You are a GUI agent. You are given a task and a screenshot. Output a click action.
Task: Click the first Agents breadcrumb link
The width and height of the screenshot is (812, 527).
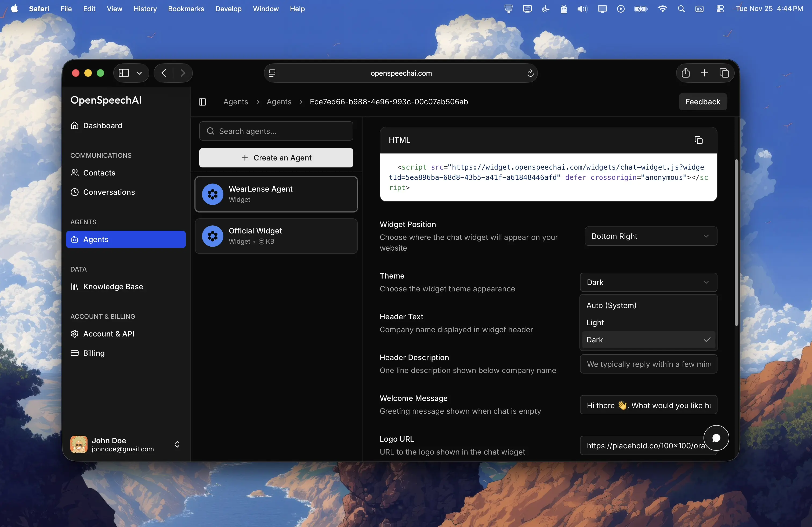click(236, 102)
